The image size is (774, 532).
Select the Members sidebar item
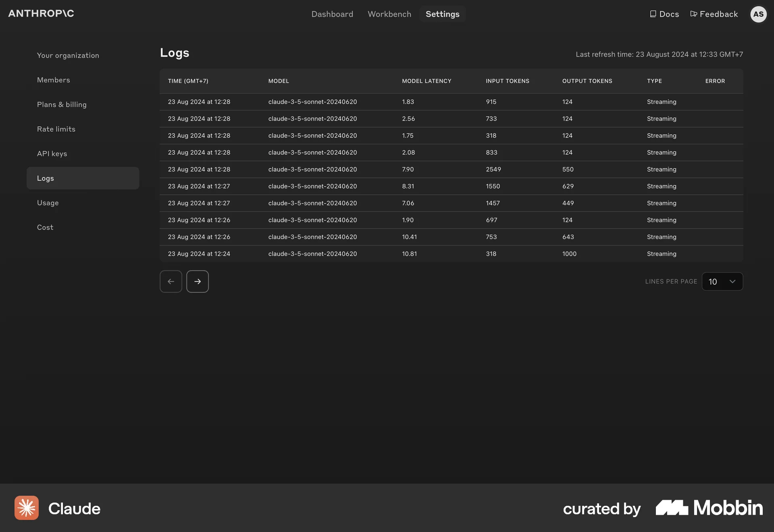pos(53,80)
